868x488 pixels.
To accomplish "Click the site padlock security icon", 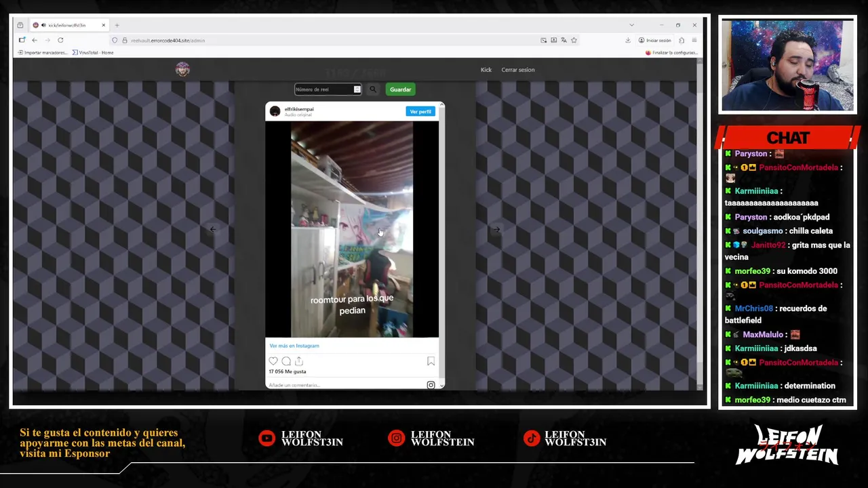I will click(124, 40).
